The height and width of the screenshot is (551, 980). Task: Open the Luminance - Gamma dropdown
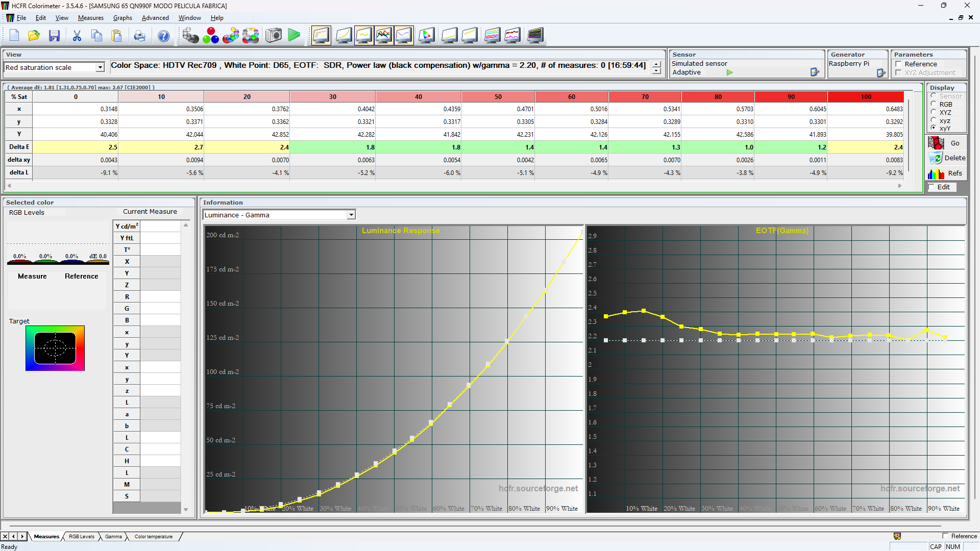pos(351,215)
